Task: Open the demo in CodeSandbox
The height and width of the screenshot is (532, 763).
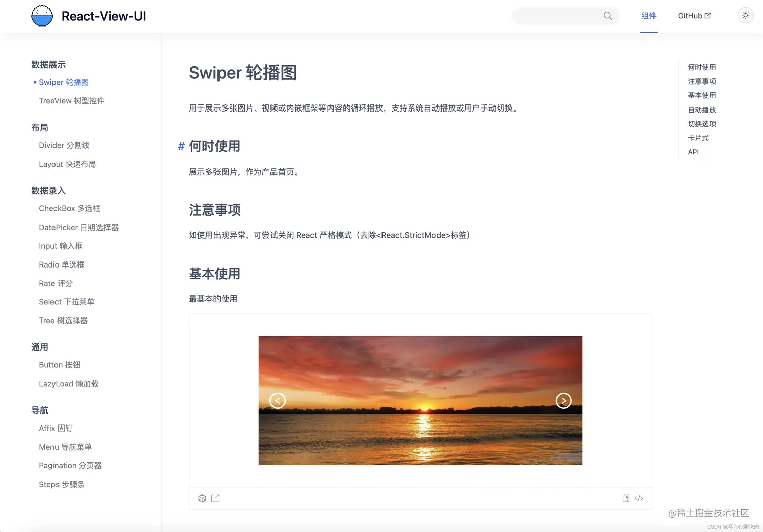Action: [202, 498]
